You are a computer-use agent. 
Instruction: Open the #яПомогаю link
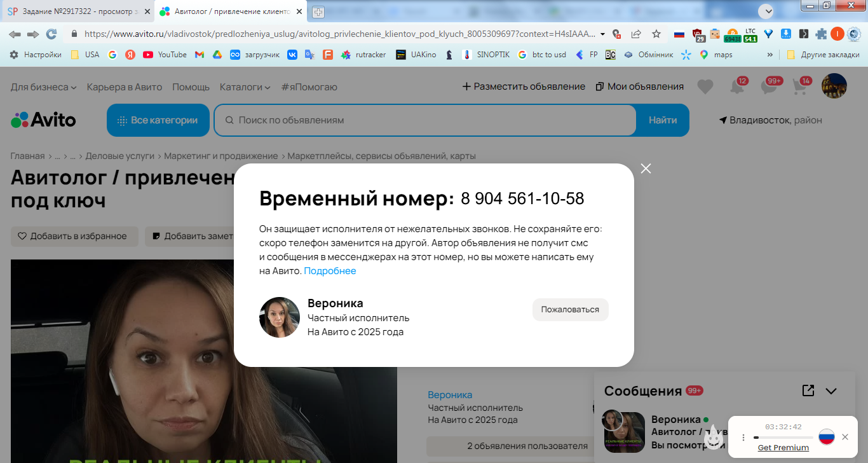309,86
